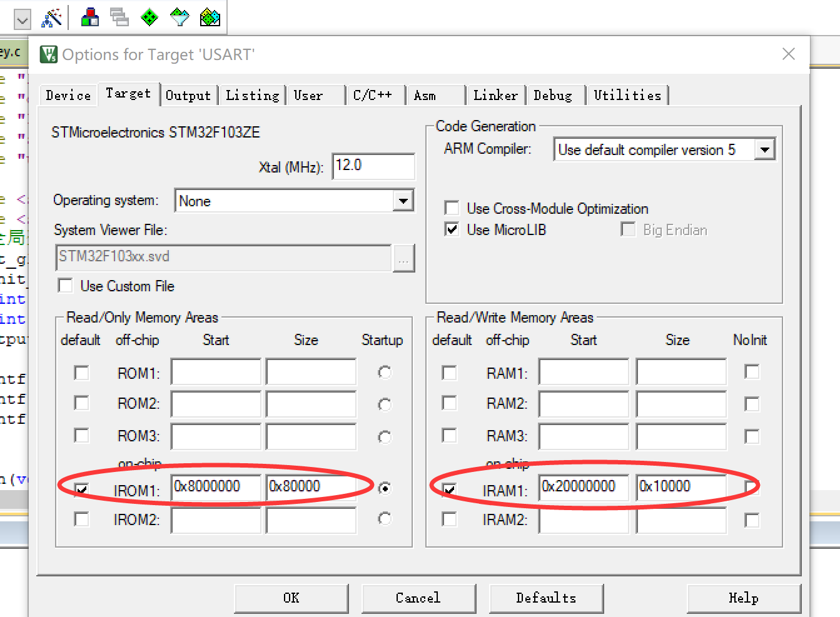Open the Linker tab

point(495,95)
